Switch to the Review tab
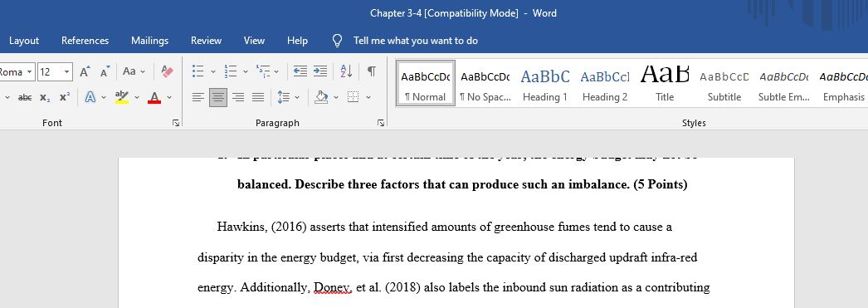Viewport: 868px width, 308px height. click(x=206, y=41)
